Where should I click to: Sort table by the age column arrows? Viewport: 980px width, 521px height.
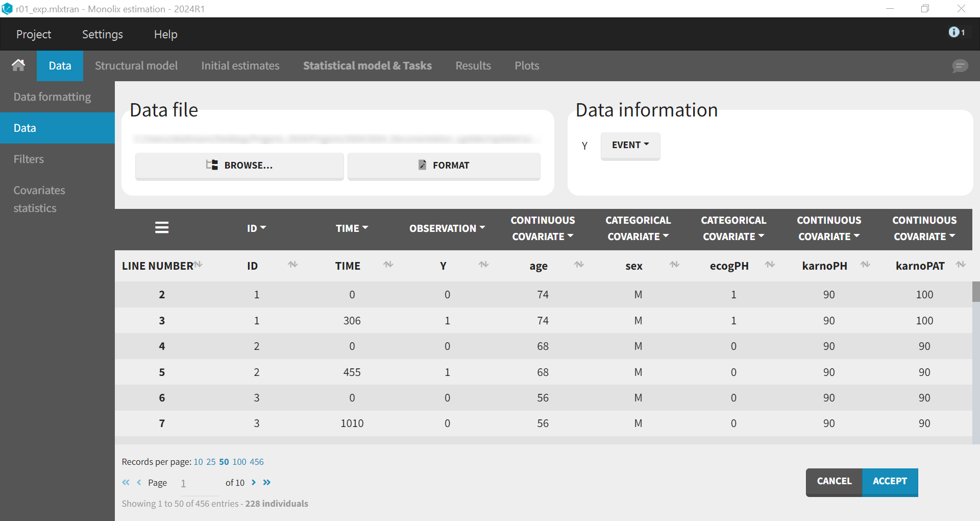[x=579, y=265]
